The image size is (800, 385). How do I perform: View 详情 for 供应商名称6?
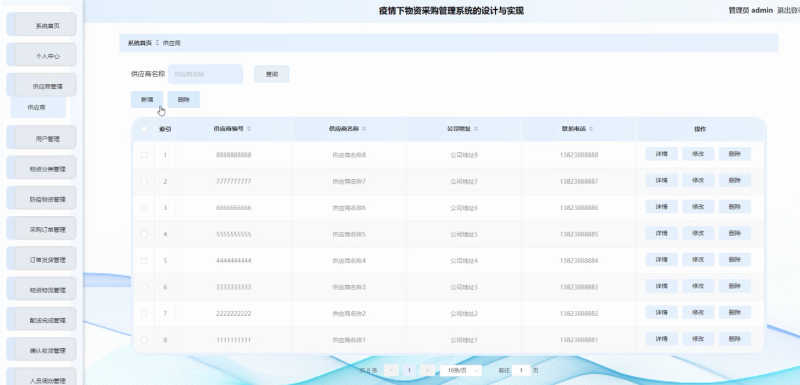pos(662,207)
